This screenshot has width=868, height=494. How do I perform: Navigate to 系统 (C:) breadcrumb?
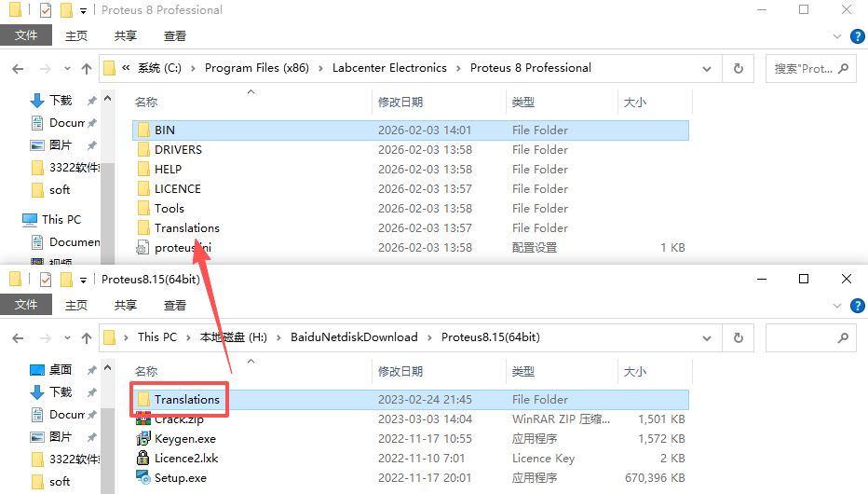[x=159, y=68]
